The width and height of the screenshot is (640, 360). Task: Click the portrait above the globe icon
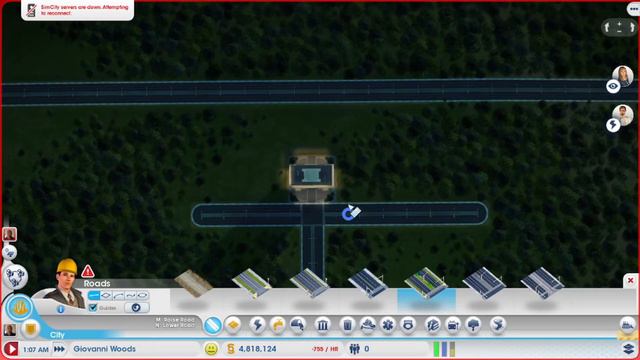pos(9,235)
